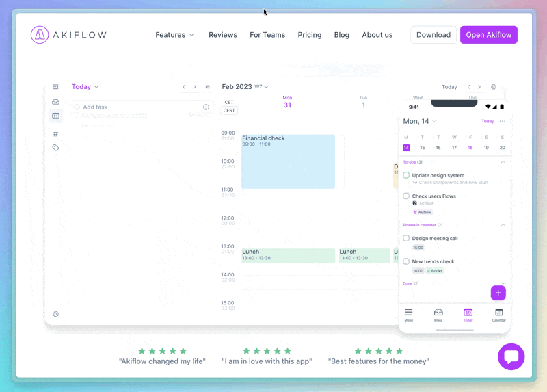The image size is (547, 392).
Task: Click the 15:00 time chip
Action: [418, 248]
